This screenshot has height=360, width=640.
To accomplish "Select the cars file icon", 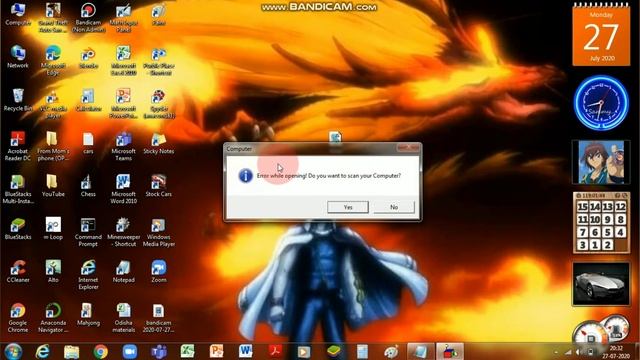I will coord(88,142).
